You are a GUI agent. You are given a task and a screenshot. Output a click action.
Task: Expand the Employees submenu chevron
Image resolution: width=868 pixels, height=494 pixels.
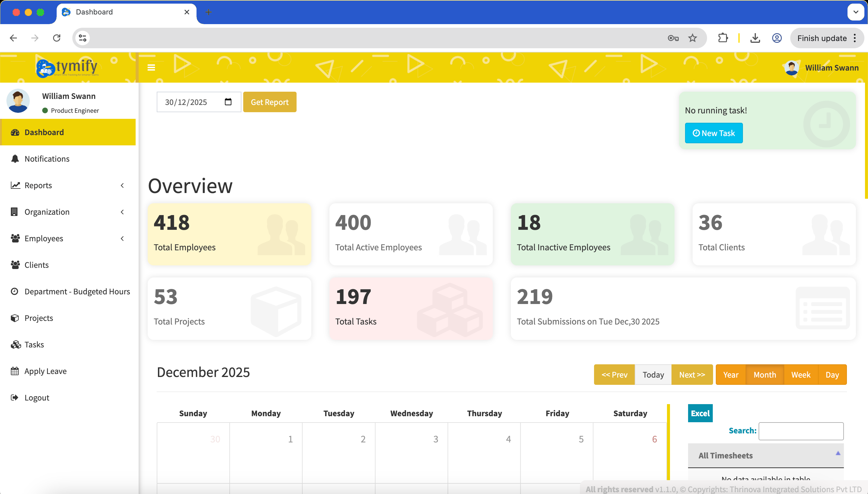tap(122, 239)
